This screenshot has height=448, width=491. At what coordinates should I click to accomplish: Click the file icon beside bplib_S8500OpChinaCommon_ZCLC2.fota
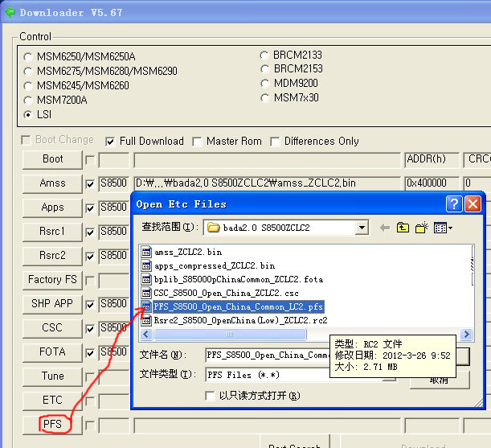click(x=146, y=279)
